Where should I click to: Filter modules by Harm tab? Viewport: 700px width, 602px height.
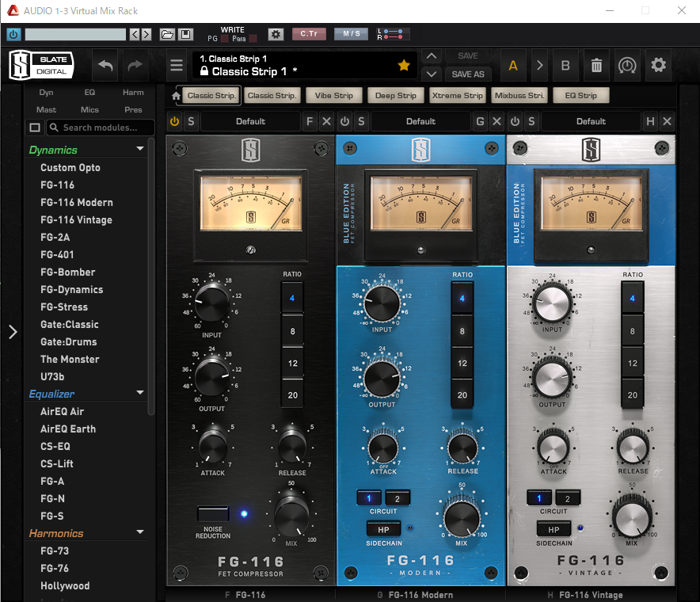pos(133,93)
